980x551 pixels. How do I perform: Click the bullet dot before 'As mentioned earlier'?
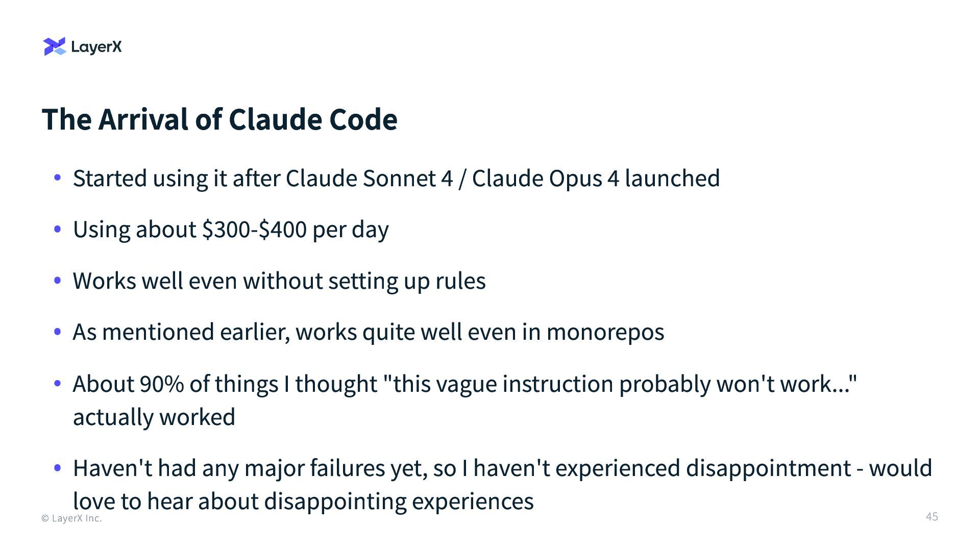pos(58,332)
